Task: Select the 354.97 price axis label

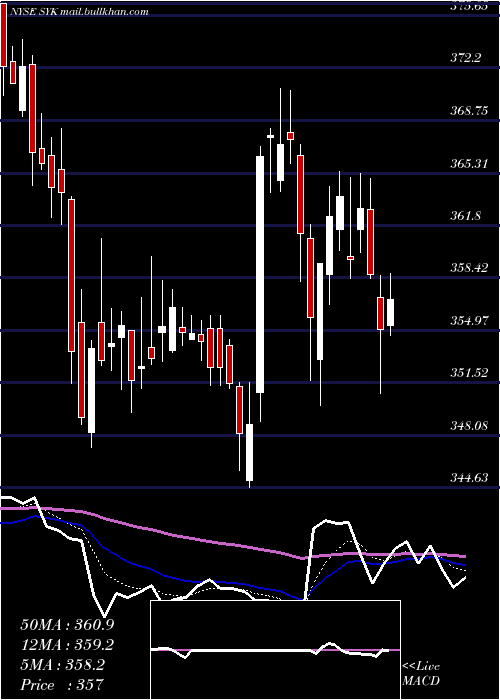Action: 469,321
